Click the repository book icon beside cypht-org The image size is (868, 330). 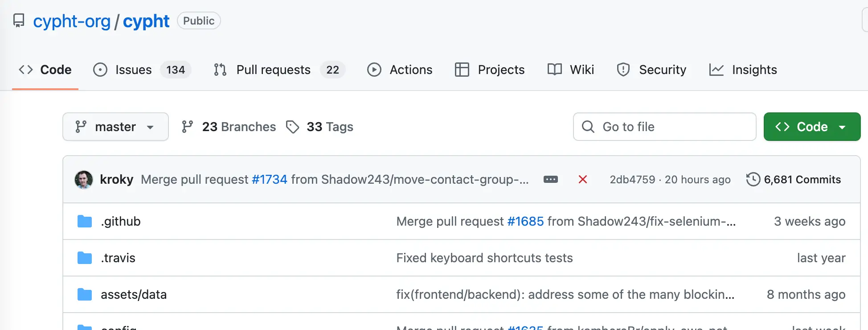[19, 21]
